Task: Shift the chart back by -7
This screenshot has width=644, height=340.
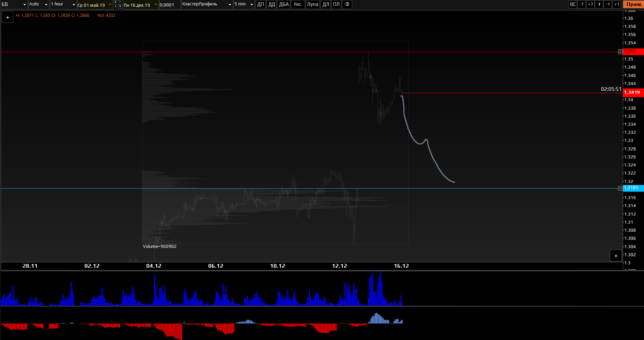Action: click(x=581, y=4)
